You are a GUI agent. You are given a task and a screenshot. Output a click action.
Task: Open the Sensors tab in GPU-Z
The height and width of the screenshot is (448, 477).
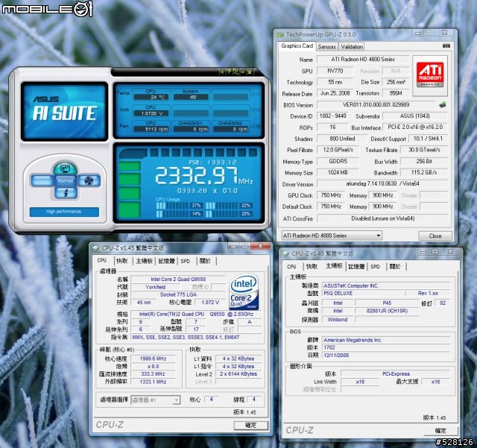(327, 47)
